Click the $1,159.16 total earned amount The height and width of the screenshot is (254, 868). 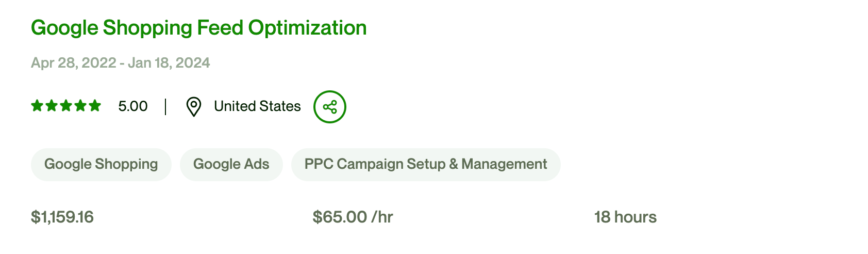tap(62, 217)
